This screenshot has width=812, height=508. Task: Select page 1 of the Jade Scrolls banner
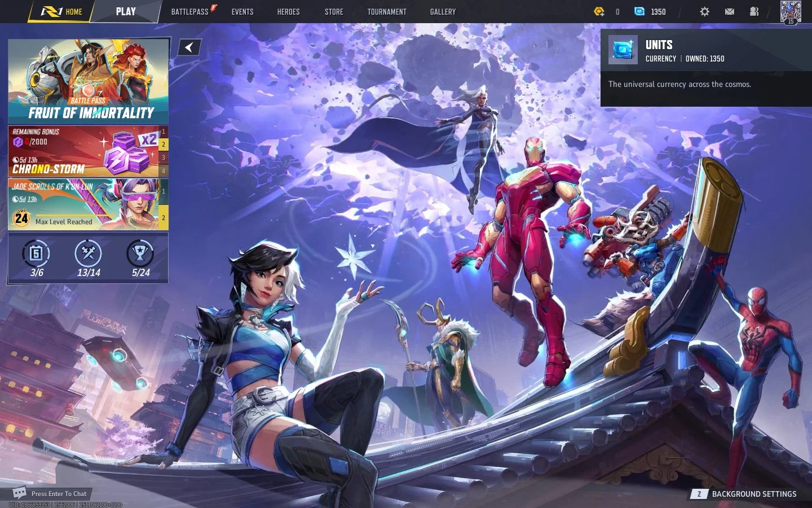(164, 191)
